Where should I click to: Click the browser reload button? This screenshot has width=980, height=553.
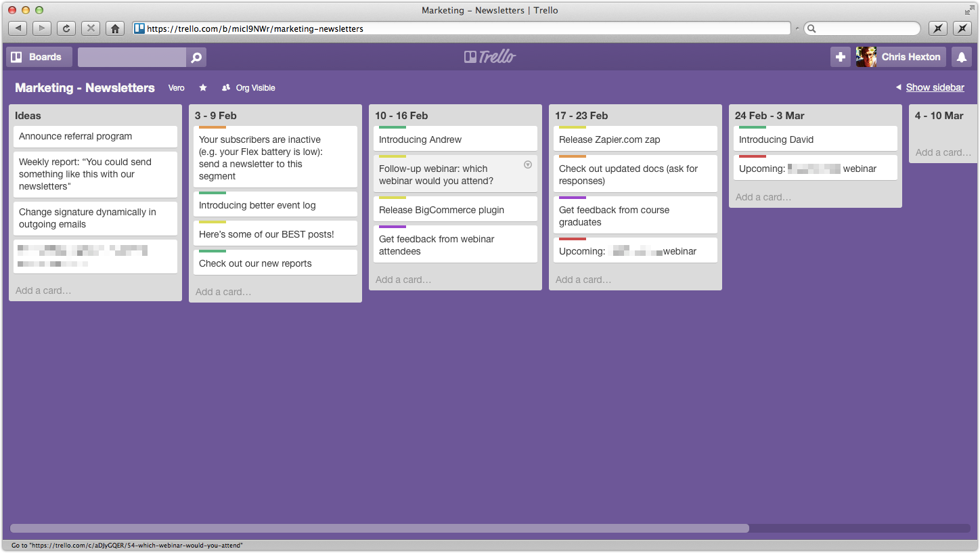click(x=66, y=28)
